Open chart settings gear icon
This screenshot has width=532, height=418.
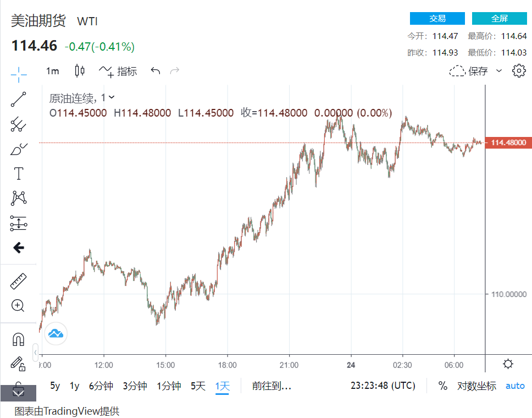(x=518, y=71)
